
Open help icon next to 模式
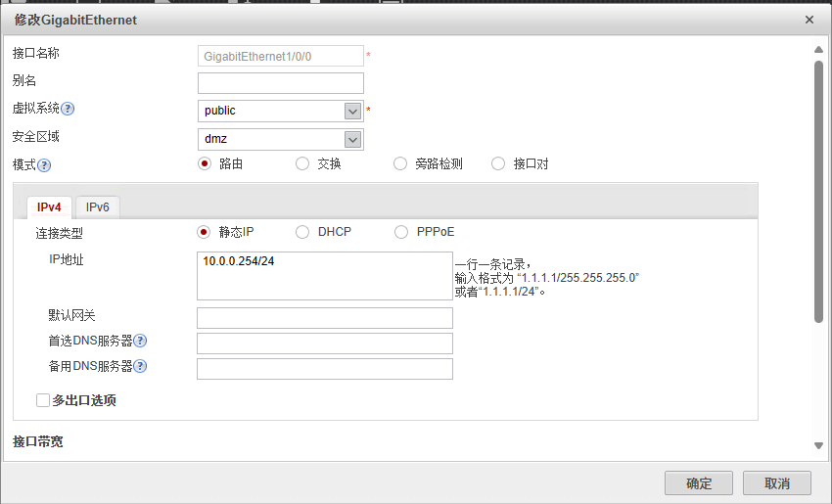coord(44,165)
